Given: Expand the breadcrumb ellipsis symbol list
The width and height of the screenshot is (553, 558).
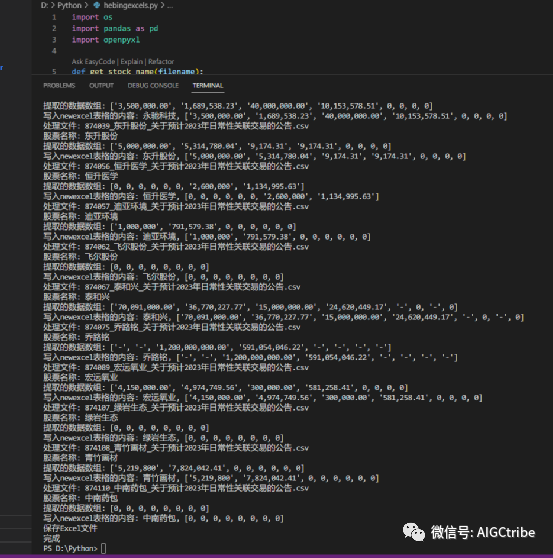Looking at the screenshot, I should point(170,5).
